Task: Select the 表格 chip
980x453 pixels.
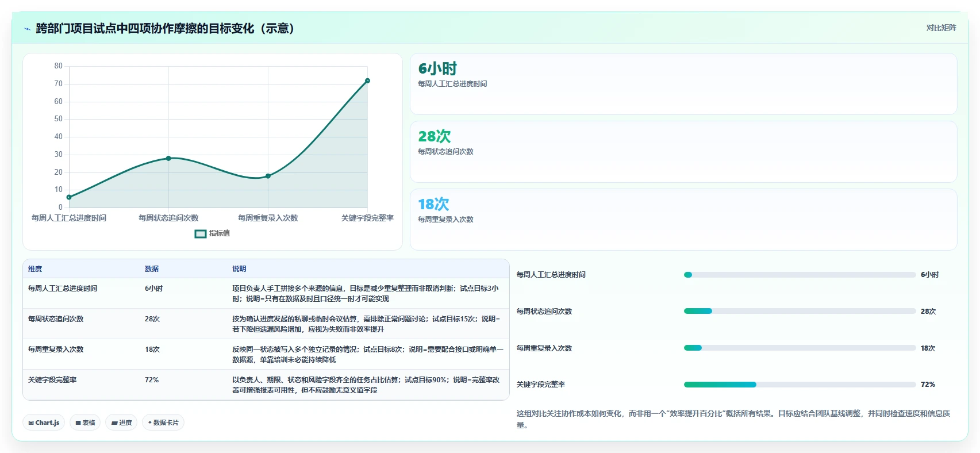Action: pos(85,423)
